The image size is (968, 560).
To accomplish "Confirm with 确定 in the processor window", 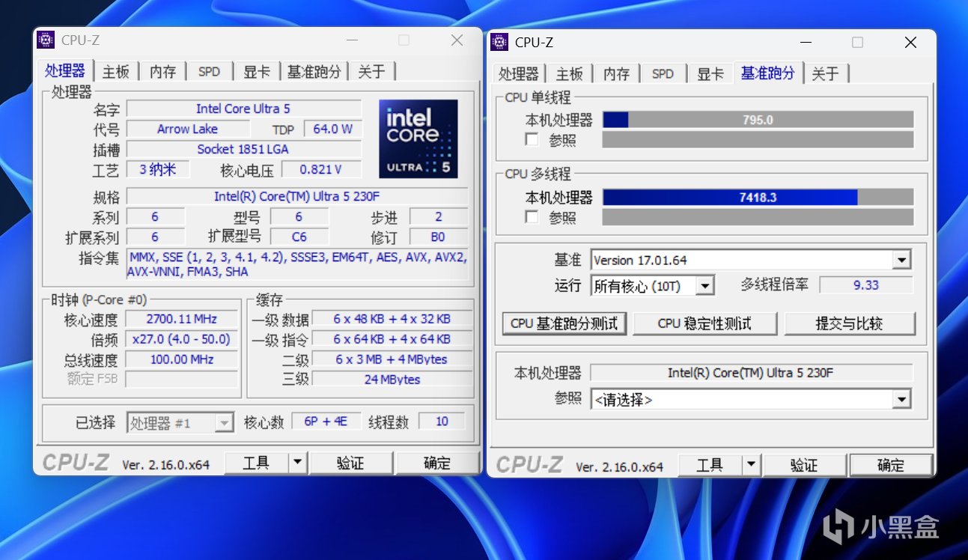I will click(x=437, y=463).
